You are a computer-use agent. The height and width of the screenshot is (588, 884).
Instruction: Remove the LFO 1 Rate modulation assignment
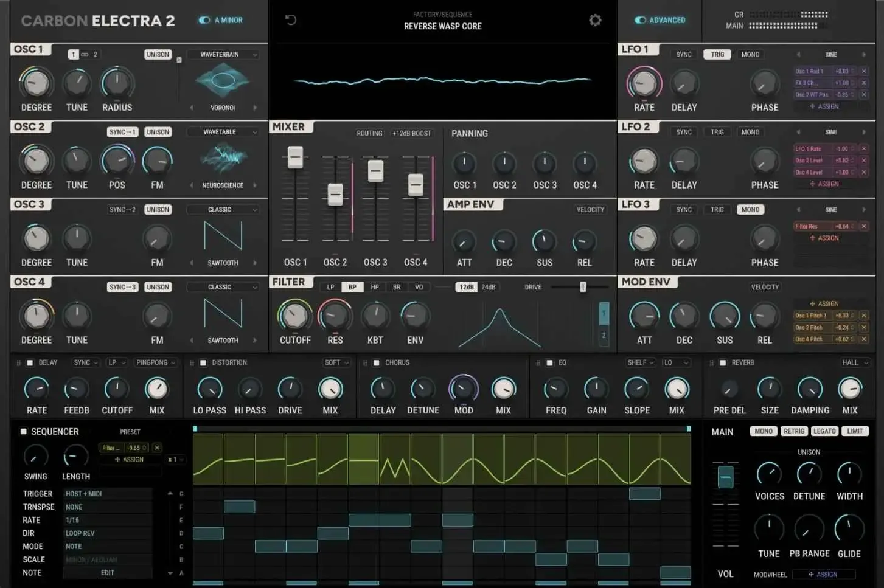[x=864, y=148]
